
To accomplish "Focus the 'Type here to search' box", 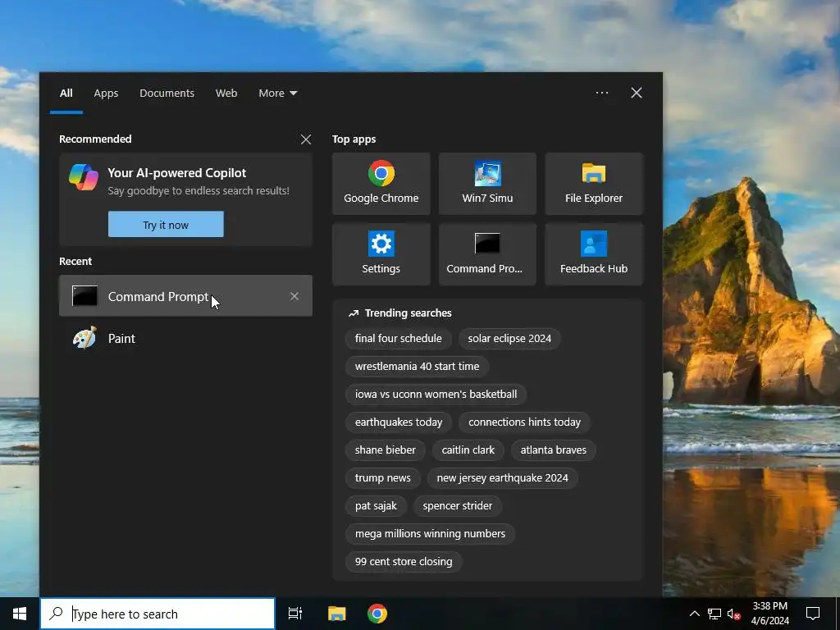I will click(x=157, y=614).
